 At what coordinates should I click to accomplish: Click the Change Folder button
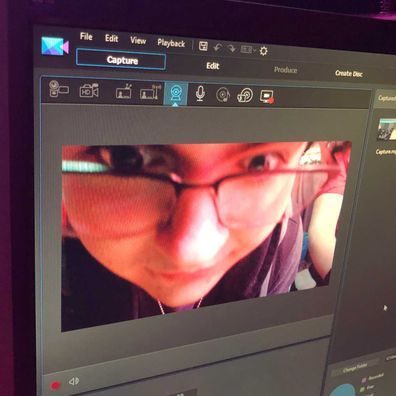[x=355, y=368]
